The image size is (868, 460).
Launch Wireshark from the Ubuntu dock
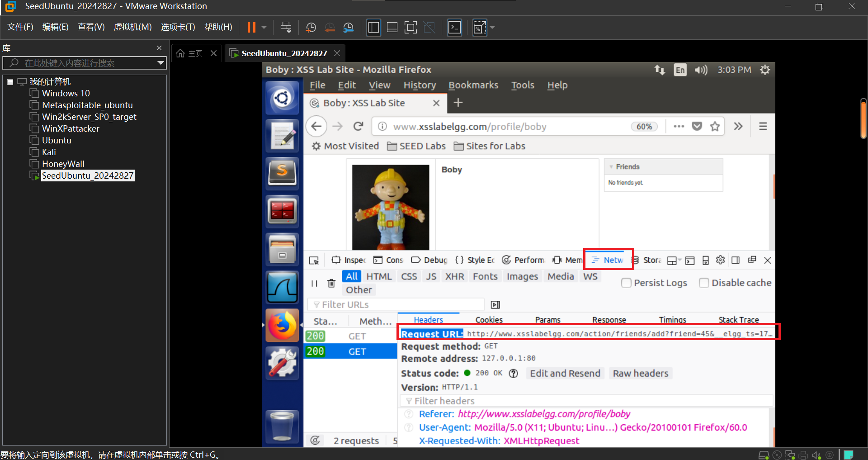(282, 287)
